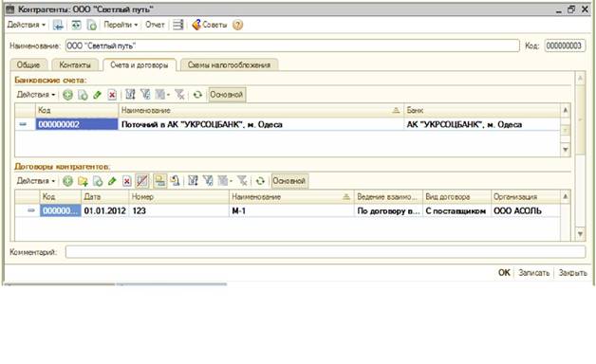This screenshot has width=596, height=364.
Task: Add new contract with green plus
Action: (67, 181)
